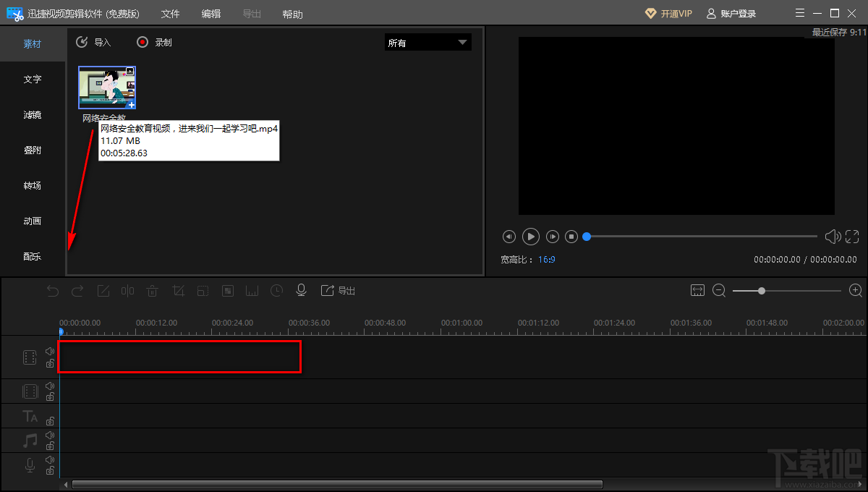868x492 pixels.
Task: Click the trash delete icon
Action: pos(152,291)
